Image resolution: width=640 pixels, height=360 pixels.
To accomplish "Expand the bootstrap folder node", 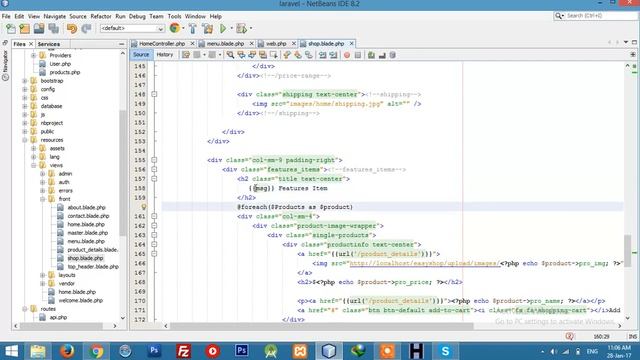I will (25, 81).
